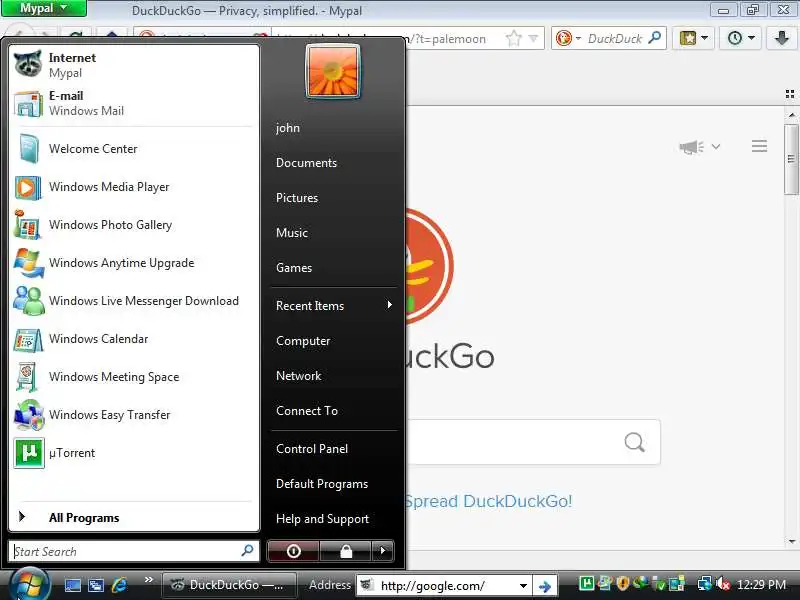Switch to DuckDuckGo taskbar window button
800x600 pixels.
(230, 585)
